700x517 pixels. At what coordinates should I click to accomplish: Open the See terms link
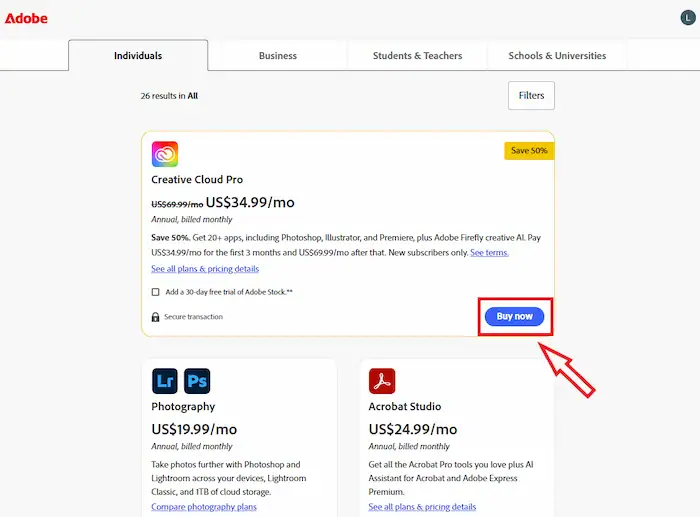pos(489,253)
